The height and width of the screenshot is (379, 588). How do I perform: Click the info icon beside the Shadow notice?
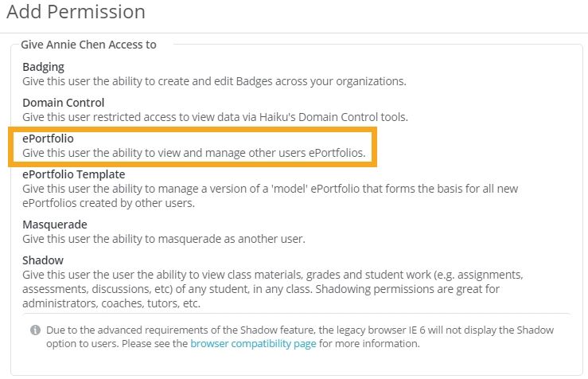(35, 330)
